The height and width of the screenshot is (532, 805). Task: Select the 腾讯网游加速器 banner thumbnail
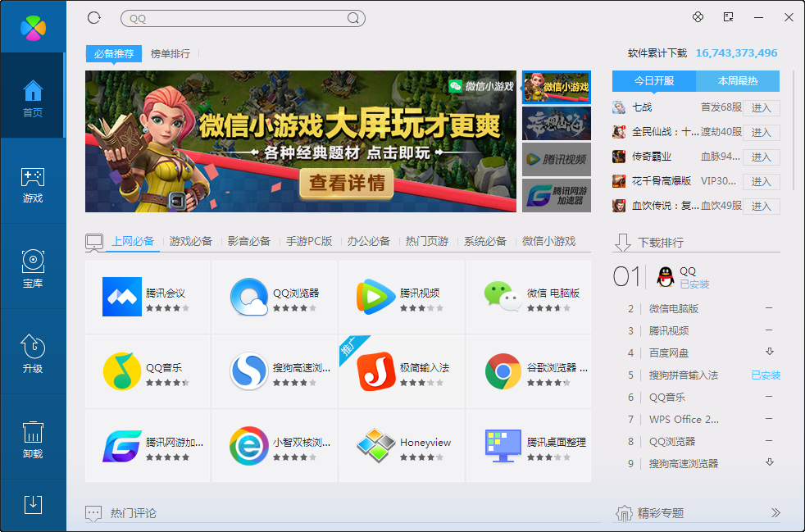tap(557, 195)
